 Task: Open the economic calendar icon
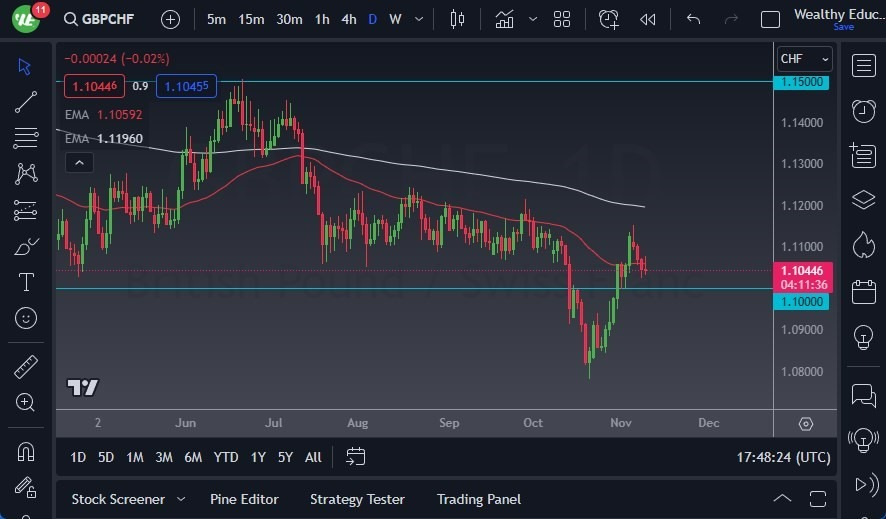863,292
